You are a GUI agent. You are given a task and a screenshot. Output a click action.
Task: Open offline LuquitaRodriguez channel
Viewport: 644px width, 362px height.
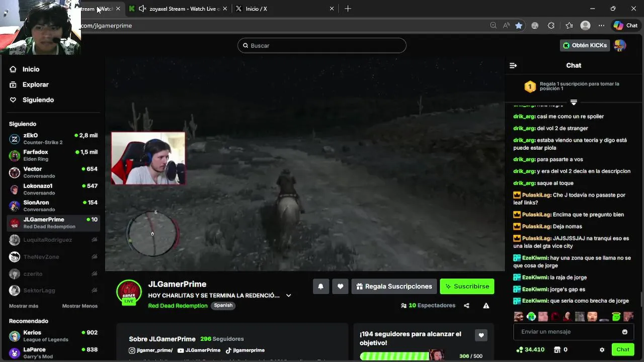click(53, 240)
